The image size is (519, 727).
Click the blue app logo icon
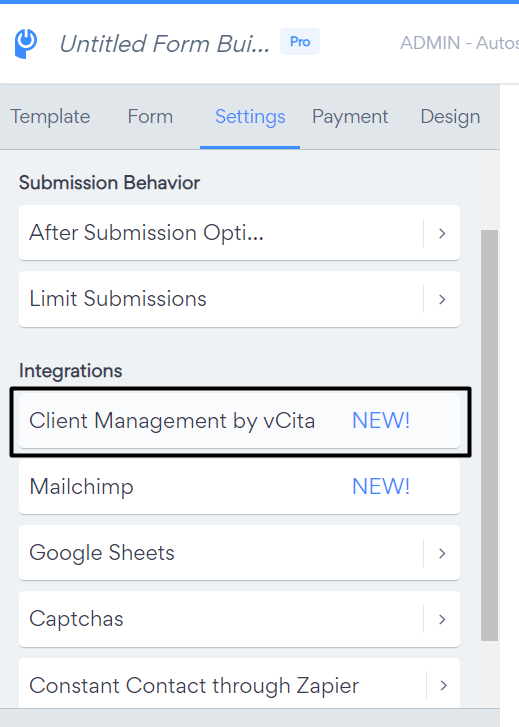26,44
